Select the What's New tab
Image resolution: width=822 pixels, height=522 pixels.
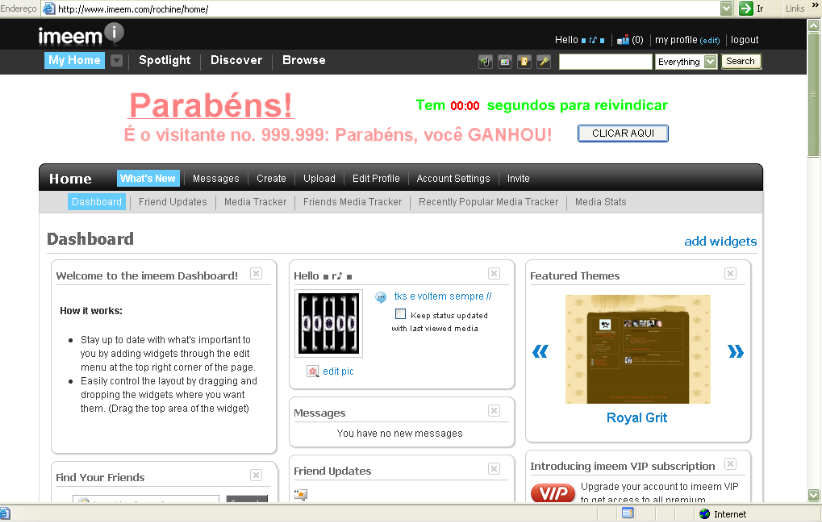pyautogui.click(x=148, y=179)
